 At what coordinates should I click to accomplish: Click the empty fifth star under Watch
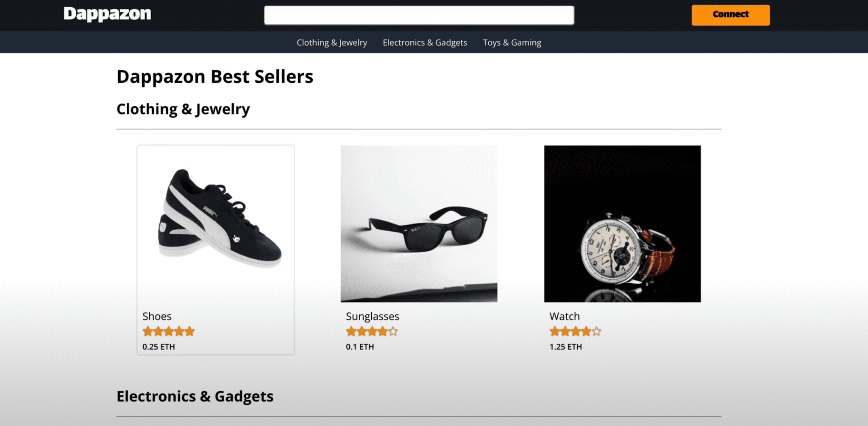pyautogui.click(x=597, y=331)
